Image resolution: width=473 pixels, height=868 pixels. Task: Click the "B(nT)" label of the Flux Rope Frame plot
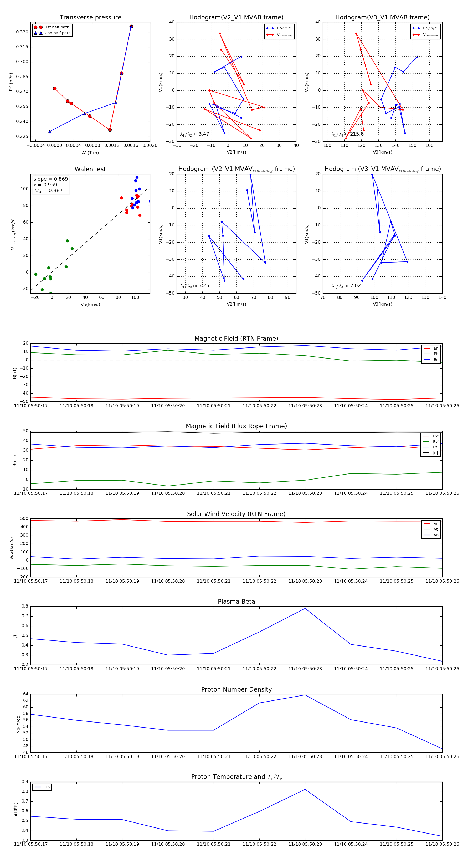pyautogui.click(x=14, y=461)
